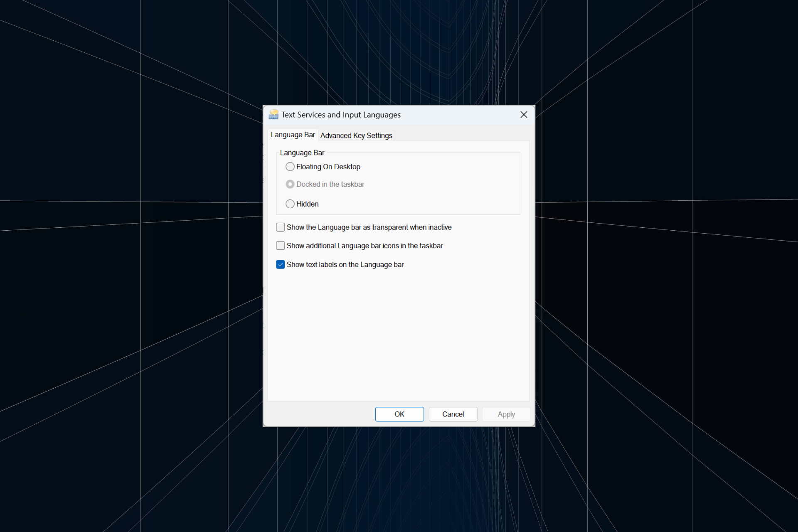Screen dimensions: 798x532
Task: Enable showing Language bar as transparent when inactive
Action: coord(280,227)
